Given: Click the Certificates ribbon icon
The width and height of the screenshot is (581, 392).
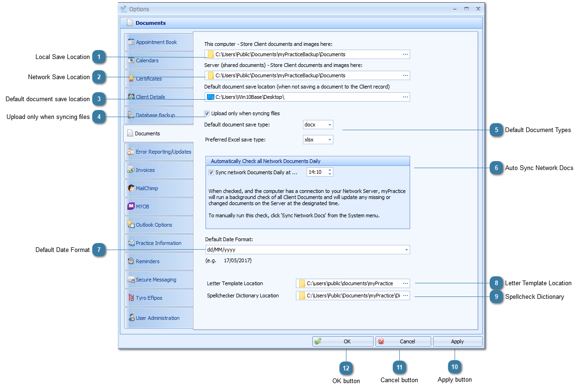Looking at the screenshot, I should click(131, 78).
